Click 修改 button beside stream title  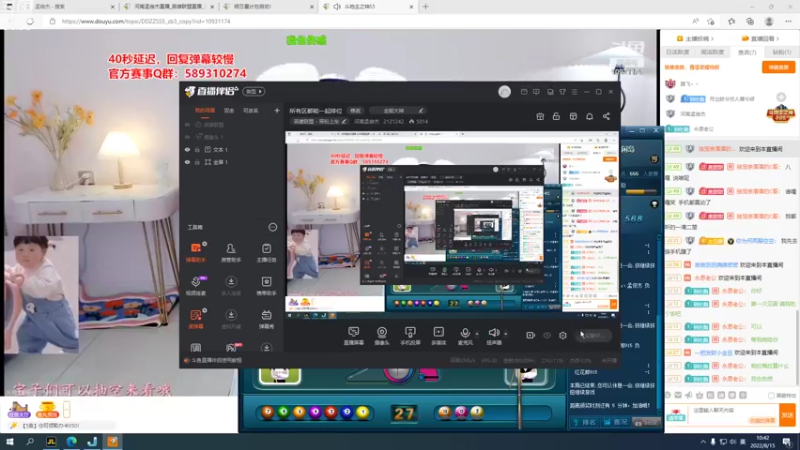[x=355, y=111]
